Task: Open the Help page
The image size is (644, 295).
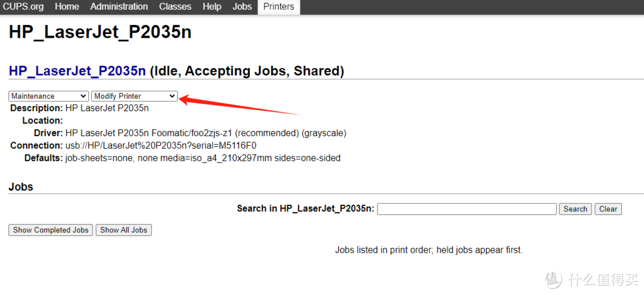Action: tap(212, 7)
